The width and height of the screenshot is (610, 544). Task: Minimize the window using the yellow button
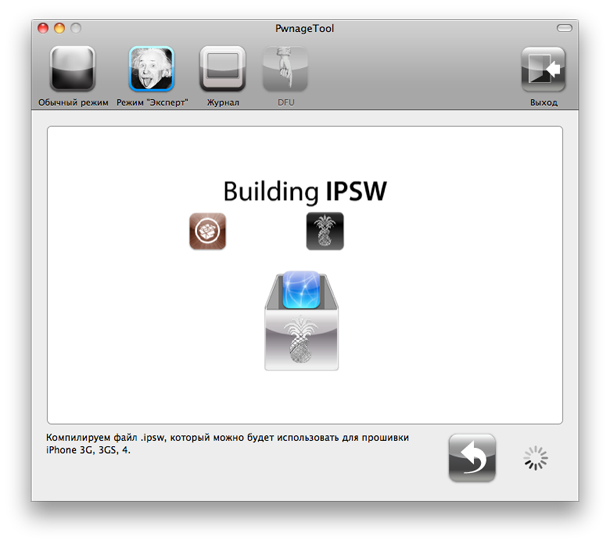click(61, 29)
